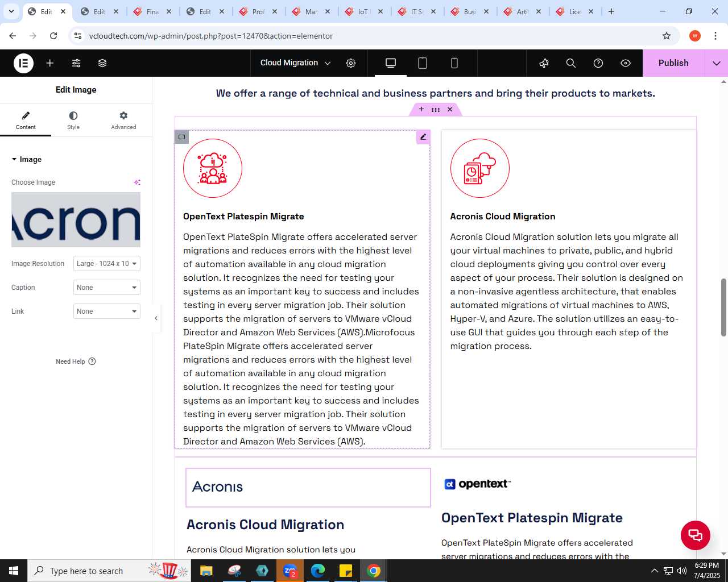
Task: Switch to the Advanced tab
Action: 123,120
